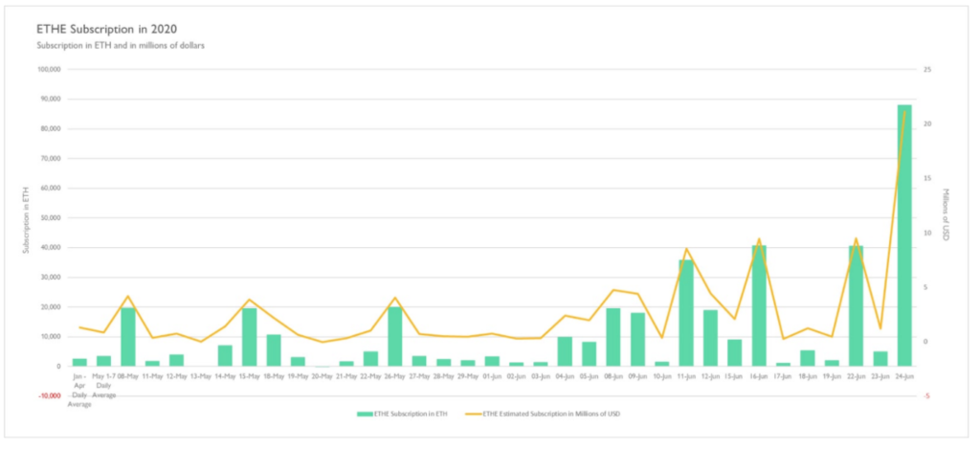Click the 15-Jun date label

(x=734, y=376)
